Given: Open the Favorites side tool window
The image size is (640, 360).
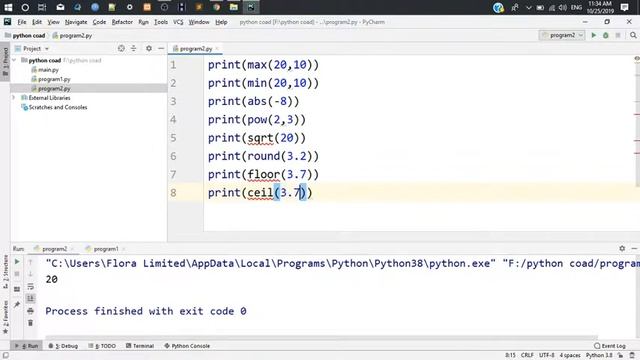Looking at the screenshot, I should 5,317.
